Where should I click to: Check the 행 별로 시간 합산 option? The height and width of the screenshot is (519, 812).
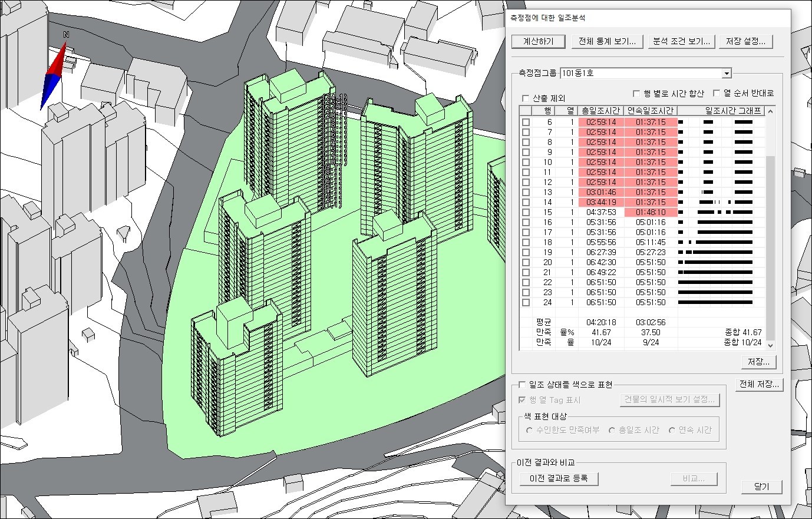click(636, 93)
